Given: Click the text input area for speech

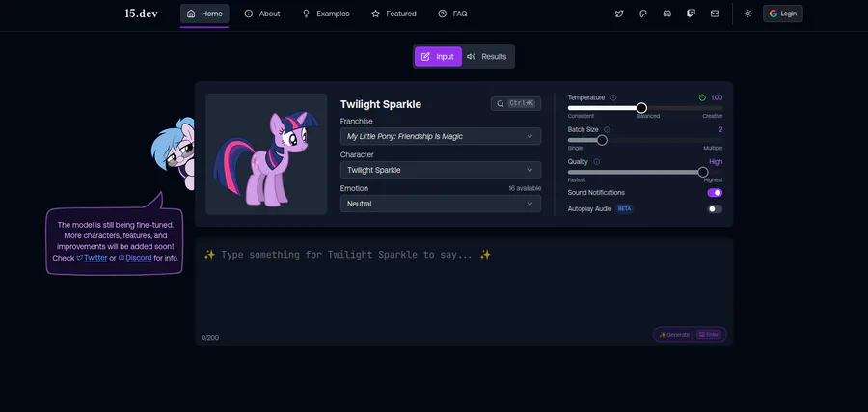Looking at the screenshot, I should click(x=464, y=291).
